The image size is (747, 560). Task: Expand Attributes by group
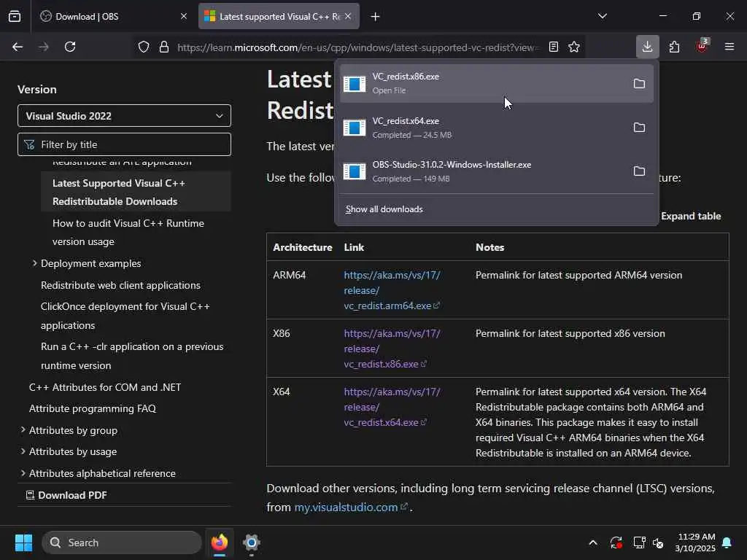point(23,430)
